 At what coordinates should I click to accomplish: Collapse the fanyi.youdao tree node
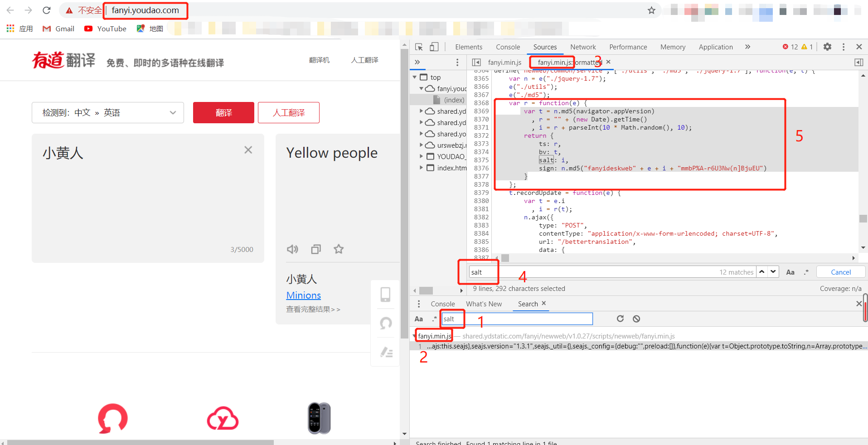[421, 89]
